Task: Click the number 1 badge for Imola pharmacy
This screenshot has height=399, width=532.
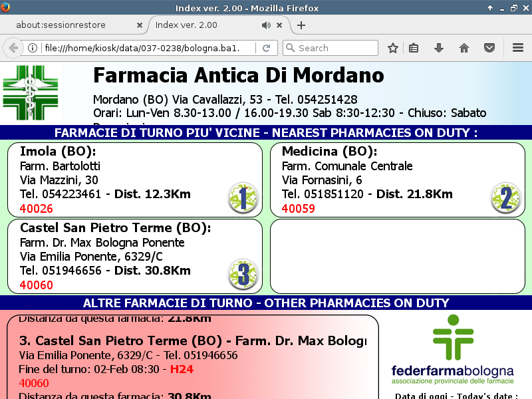Action: tap(243, 198)
